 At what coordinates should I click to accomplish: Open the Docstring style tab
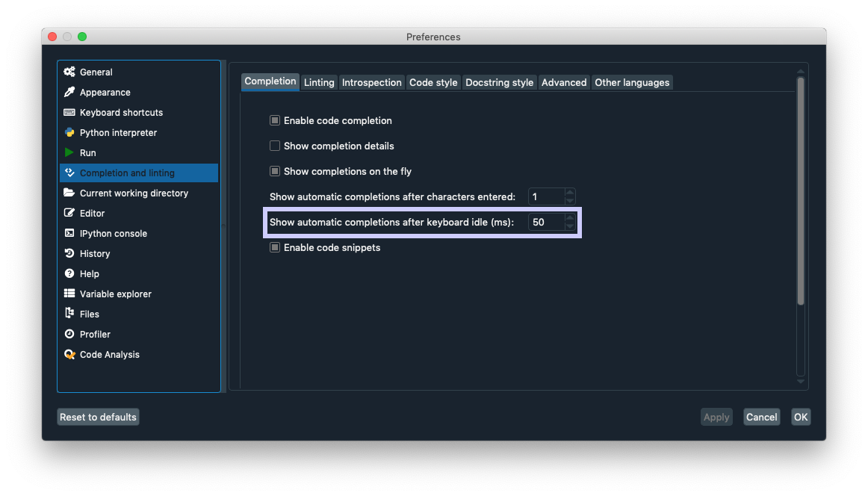pyautogui.click(x=499, y=82)
